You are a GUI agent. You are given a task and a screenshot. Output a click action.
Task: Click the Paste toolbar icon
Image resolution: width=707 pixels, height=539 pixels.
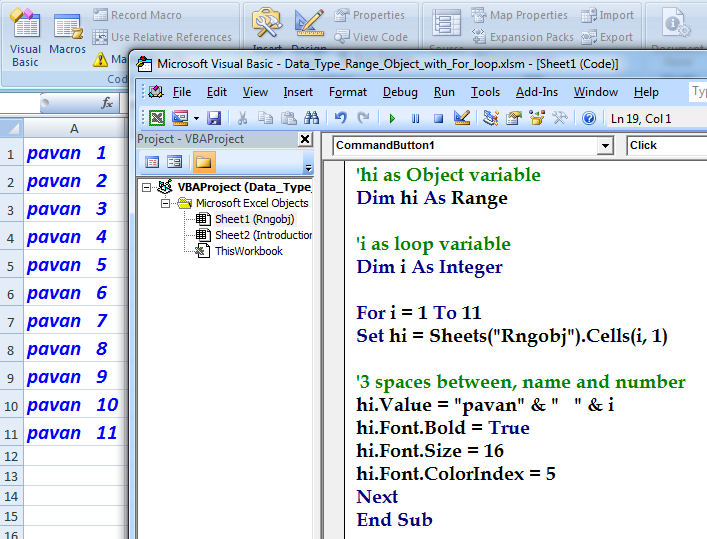[x=288, y=118]
